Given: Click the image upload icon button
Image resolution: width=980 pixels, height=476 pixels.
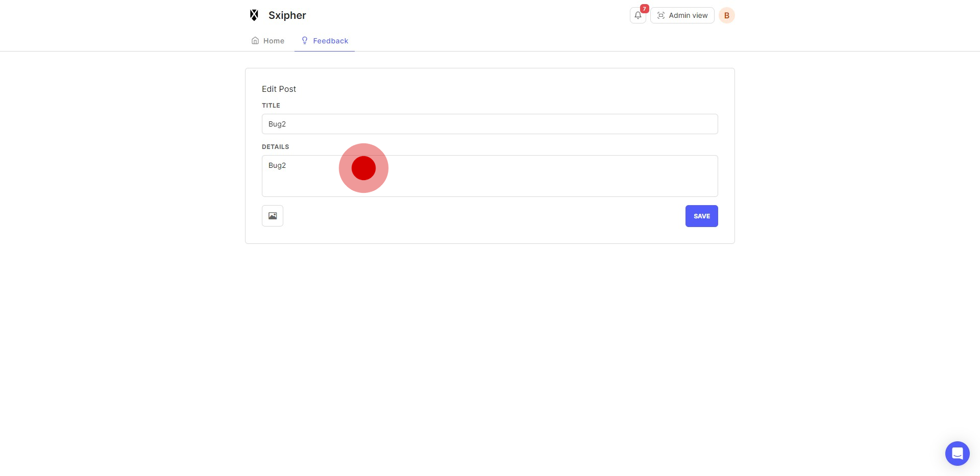Looking at the screenshot, I should tap(273, 216).
